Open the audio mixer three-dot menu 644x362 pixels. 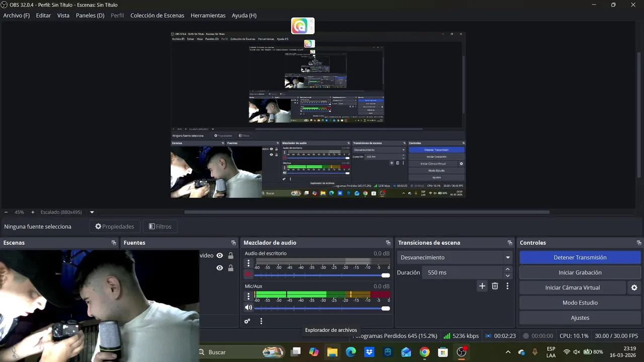click(x=261, y=321)
